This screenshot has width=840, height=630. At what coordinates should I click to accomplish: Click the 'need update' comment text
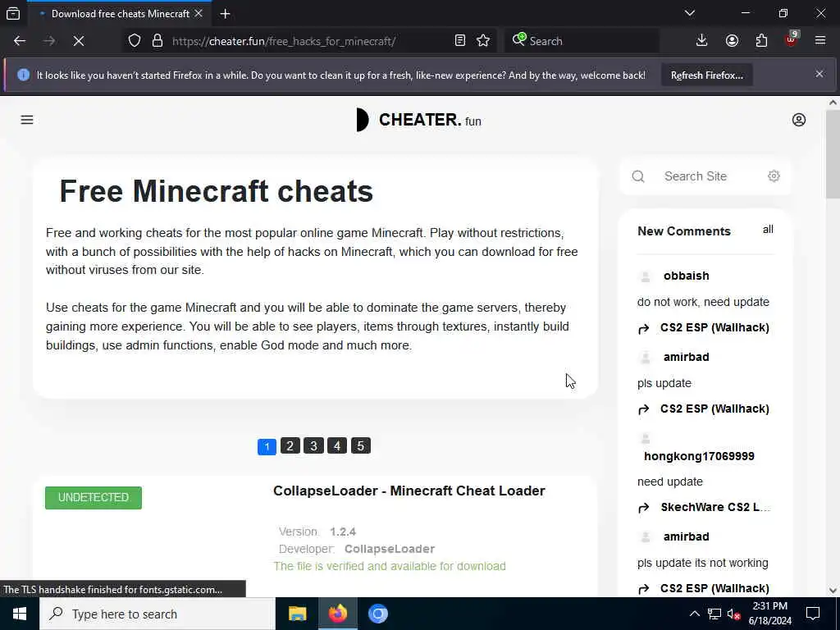(669, 482)
